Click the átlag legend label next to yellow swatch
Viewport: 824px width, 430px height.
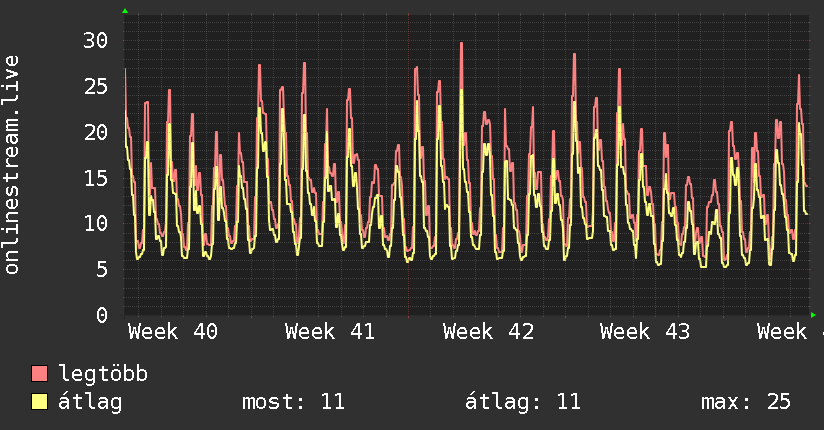pos(90,402)
